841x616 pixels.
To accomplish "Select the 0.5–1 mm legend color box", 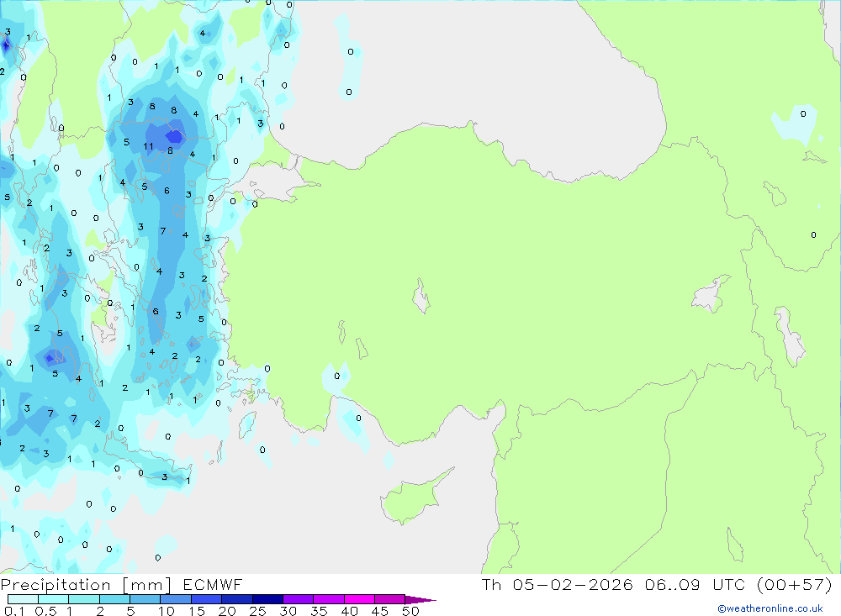I will click(x=53, y=599).
